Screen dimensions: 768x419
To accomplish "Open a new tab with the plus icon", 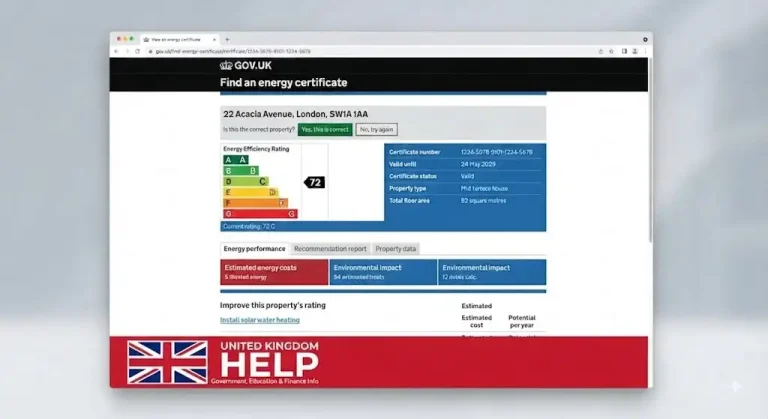I will pos(227,39).
